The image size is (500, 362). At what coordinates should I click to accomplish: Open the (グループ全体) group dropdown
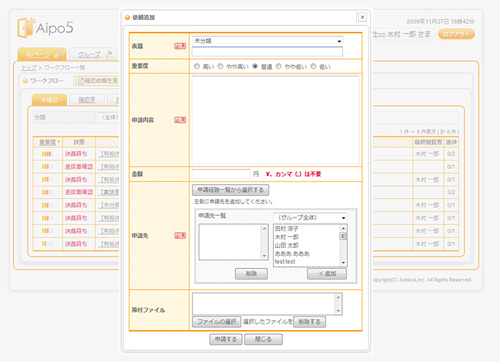click(x=310, y=218)
